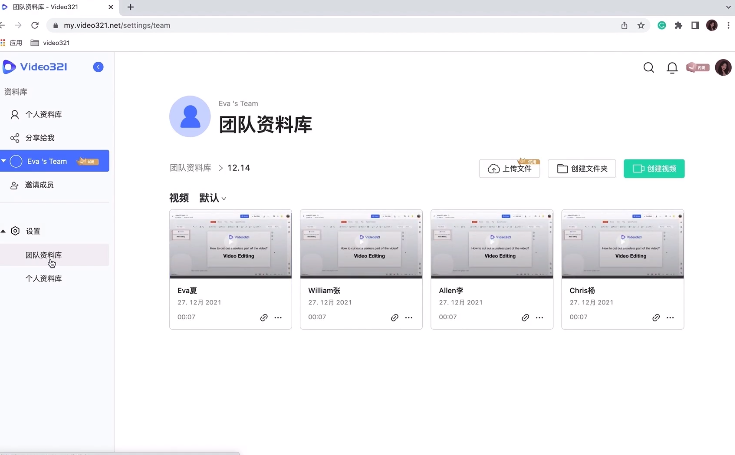Image resolution: width=735 pixels, height=455 pixels.
Task: Open more options for Allen李 video
Action: tap(540, 317)
